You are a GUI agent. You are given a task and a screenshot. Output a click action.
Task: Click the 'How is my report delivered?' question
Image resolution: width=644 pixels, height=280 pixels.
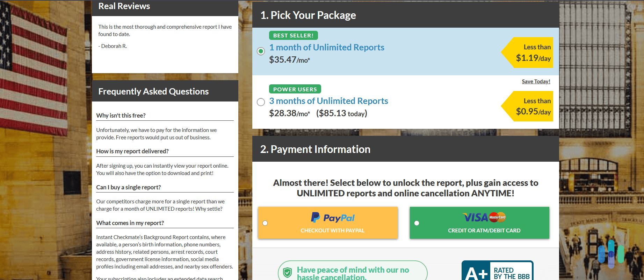pyautogui.click(x=132, y=151)
